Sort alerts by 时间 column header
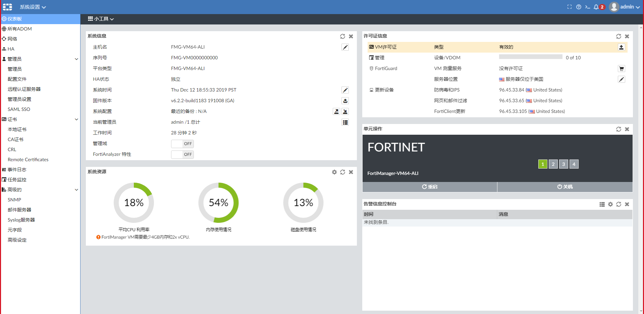644x314 pixels. [430, 214]
